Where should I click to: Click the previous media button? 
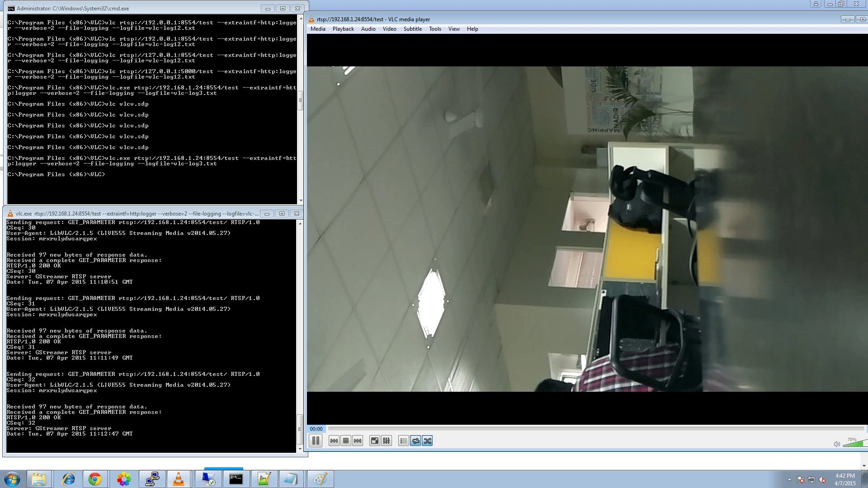pos(334,441)
